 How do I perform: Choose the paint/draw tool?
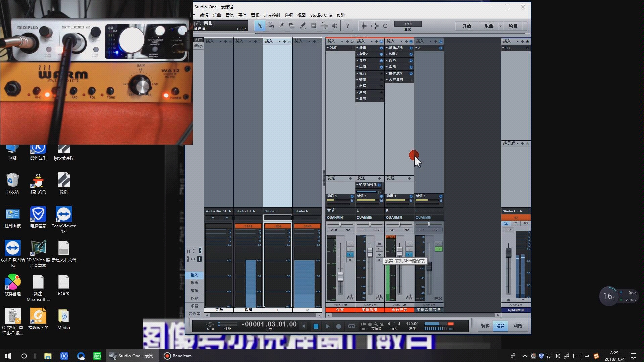303,26
